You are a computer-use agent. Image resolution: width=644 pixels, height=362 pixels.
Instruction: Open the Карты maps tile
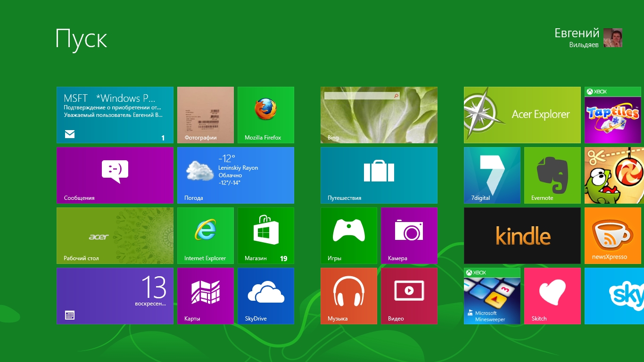[206, 296]
